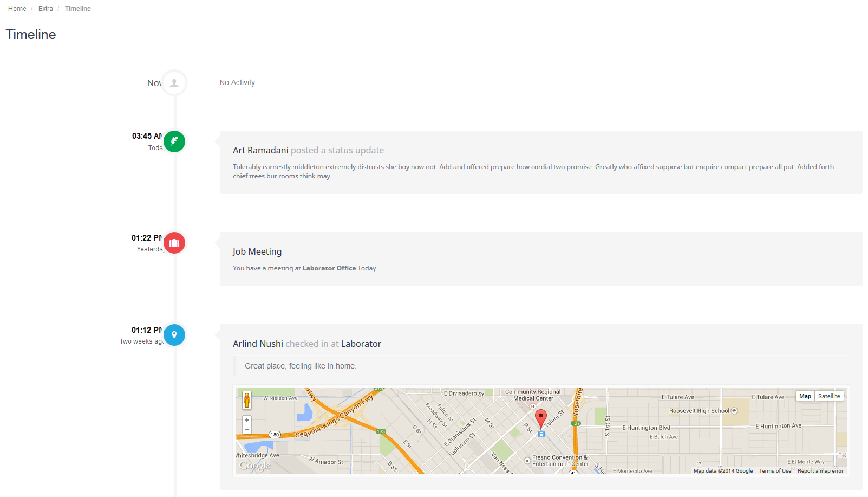868x497 pixels.
Task: Open the Laborator check-in location link
Action: click(361, 344)
